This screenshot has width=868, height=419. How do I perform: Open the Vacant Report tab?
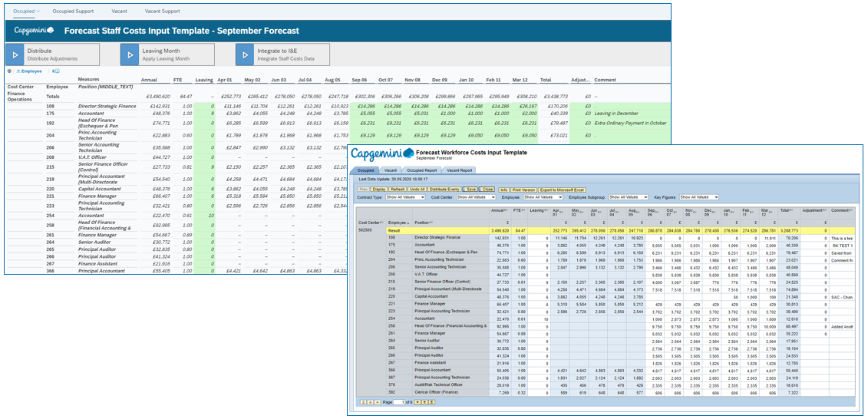pyautogui.click(x=459, y=170)
